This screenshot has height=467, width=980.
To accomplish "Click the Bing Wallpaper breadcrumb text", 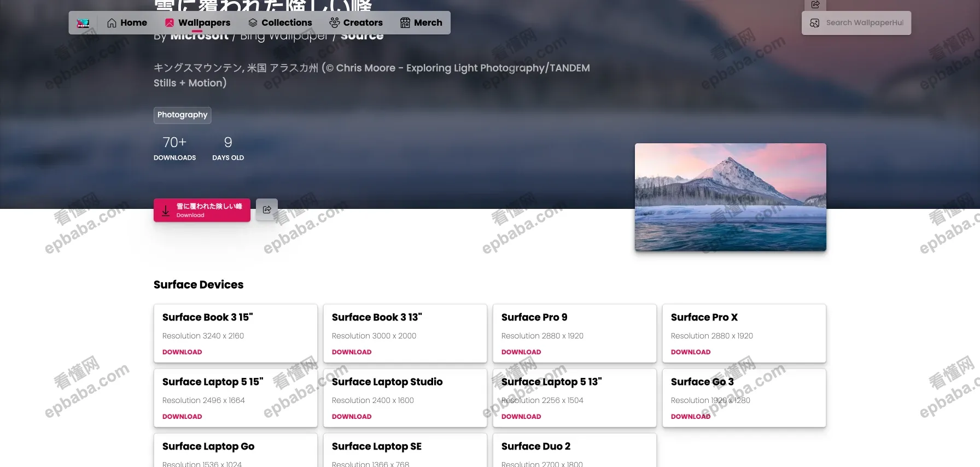I will tap(284, 36).
